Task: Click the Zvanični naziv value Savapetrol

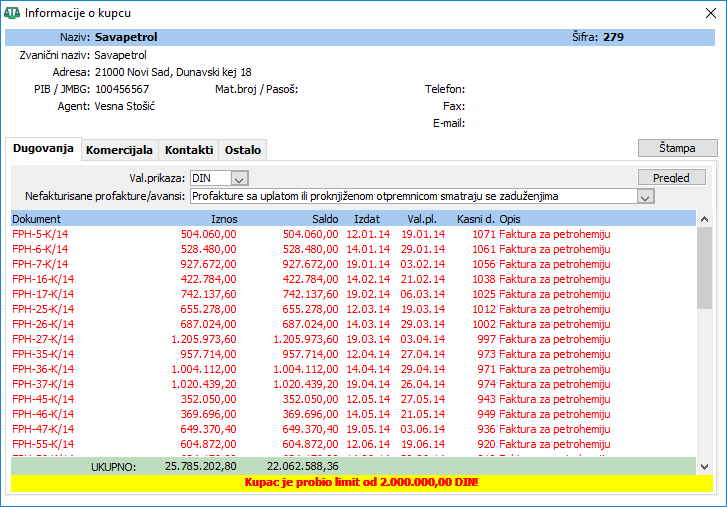Action: 121,55
